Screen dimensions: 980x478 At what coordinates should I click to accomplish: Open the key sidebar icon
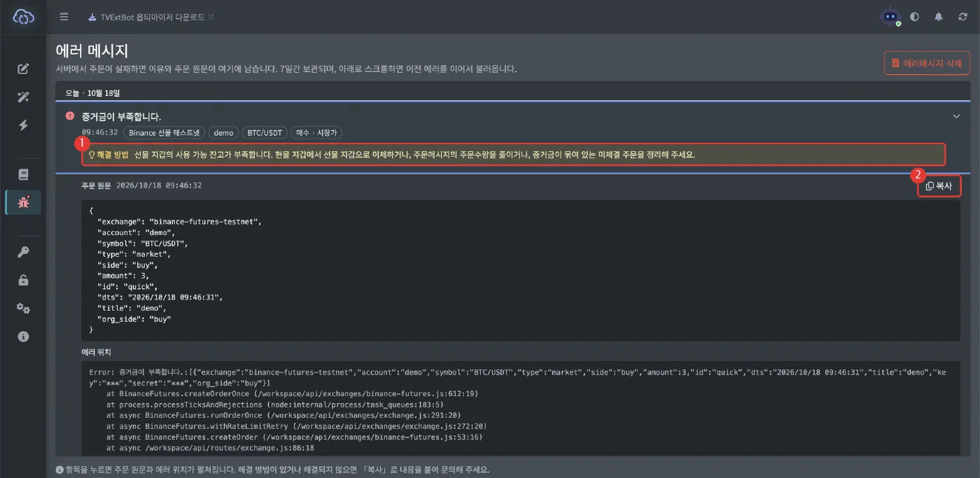23,252
